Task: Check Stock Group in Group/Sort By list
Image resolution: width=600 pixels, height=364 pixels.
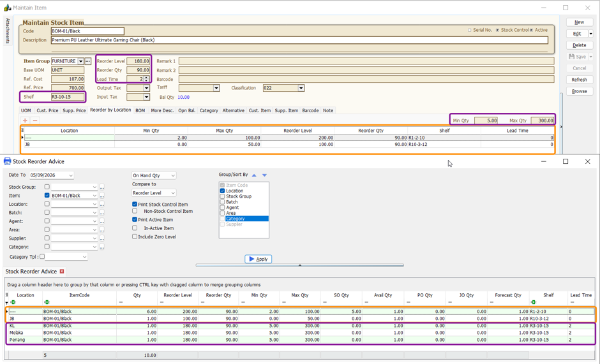Action: [x=222, y=196]
